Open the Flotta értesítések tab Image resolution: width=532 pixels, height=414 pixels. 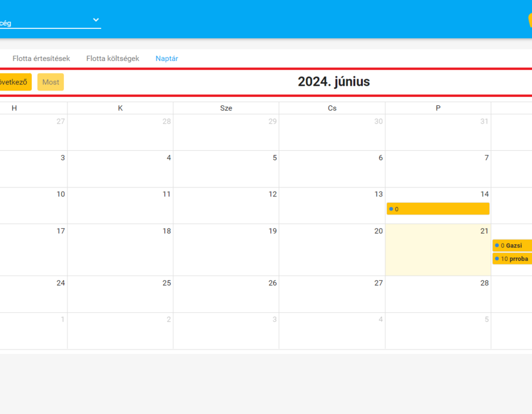(41, 59)
